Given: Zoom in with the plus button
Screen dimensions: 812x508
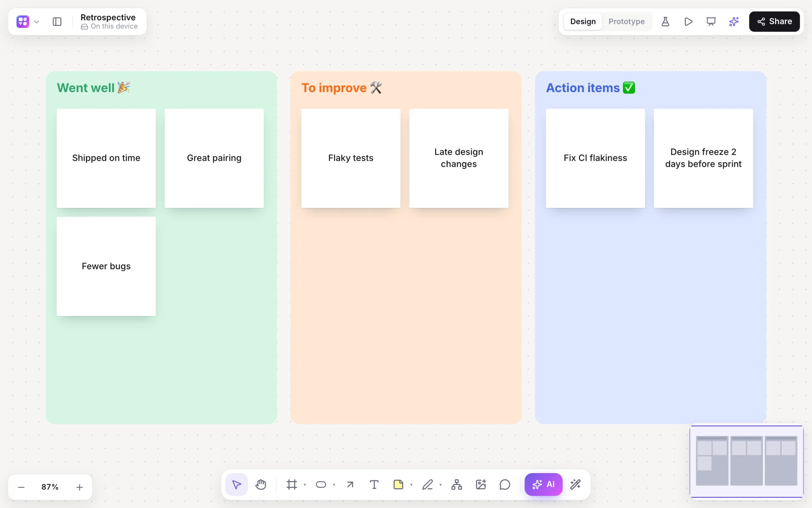Looking at the screenshot, I should [x=80, y=487].
